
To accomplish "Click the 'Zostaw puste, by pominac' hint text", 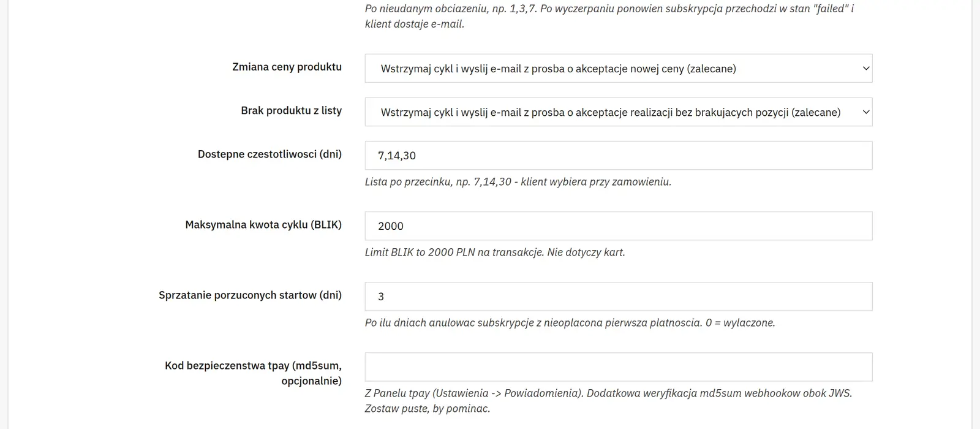I will 428,409.
